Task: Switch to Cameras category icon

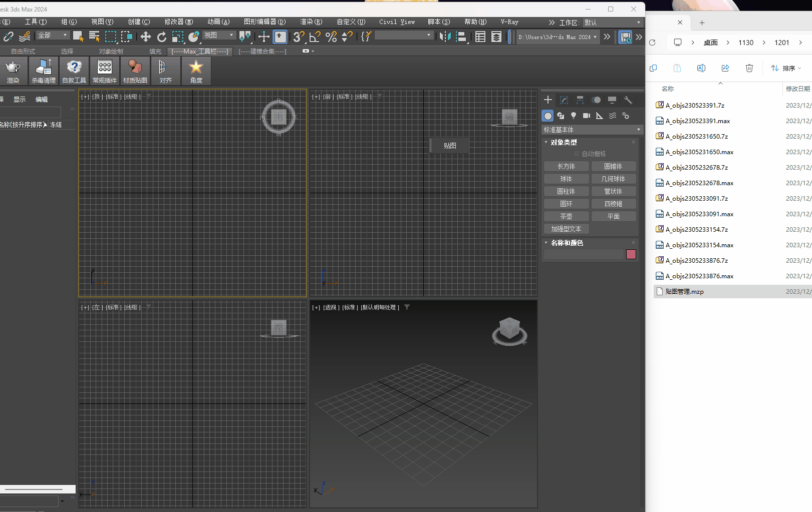Action: 587,116
